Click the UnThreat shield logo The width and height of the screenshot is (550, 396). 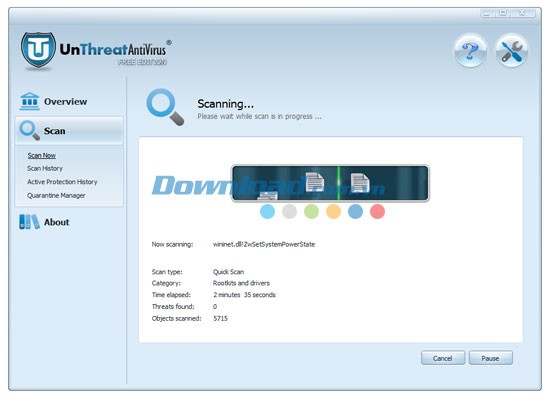[x=38, y=49]
